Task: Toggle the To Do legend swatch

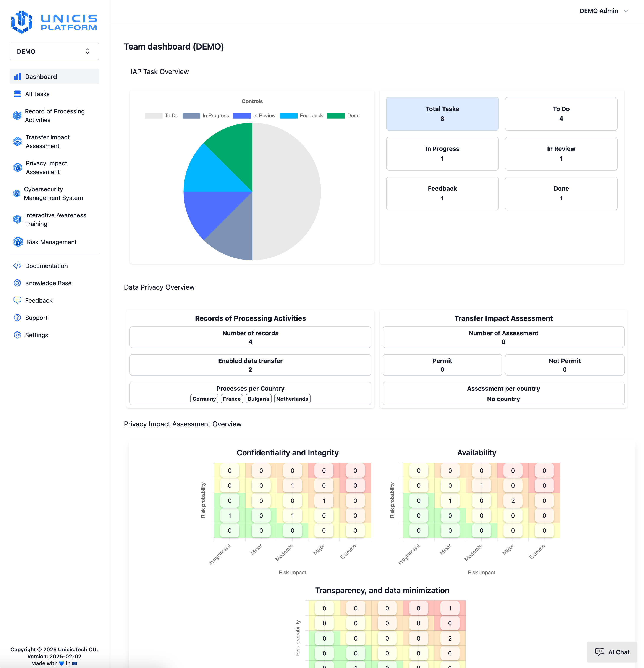Action: 153,116
